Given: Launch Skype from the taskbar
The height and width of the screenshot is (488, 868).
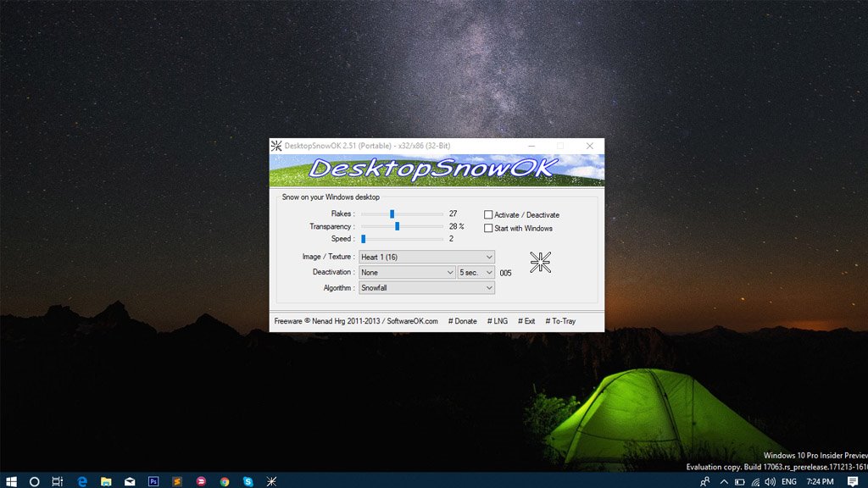Looking at the screenshot, I should (248, 481).
